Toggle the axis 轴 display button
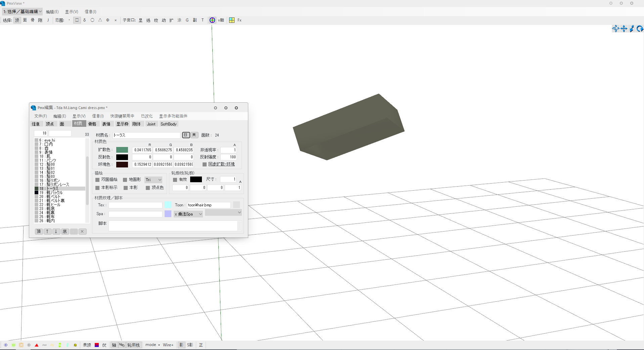The width and height of the screenshot is (644, 350). pyautogui.click(x=114, y=345)
